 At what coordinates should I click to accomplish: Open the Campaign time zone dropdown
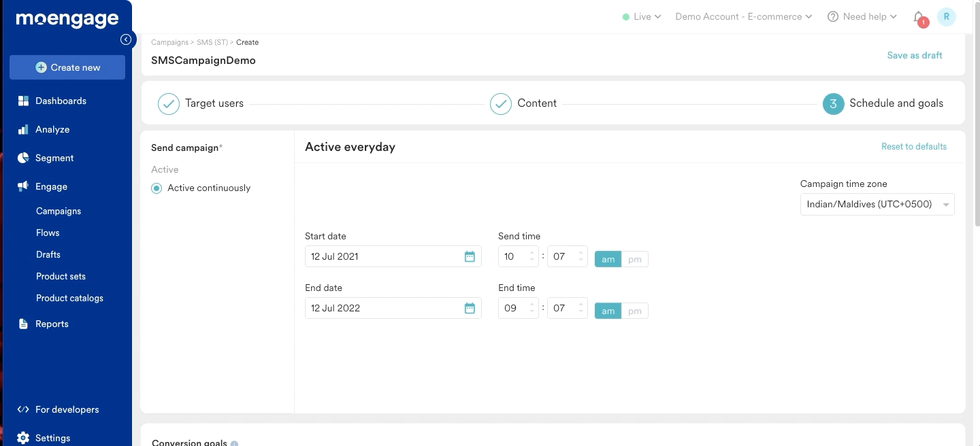click(x=877, y=204)
